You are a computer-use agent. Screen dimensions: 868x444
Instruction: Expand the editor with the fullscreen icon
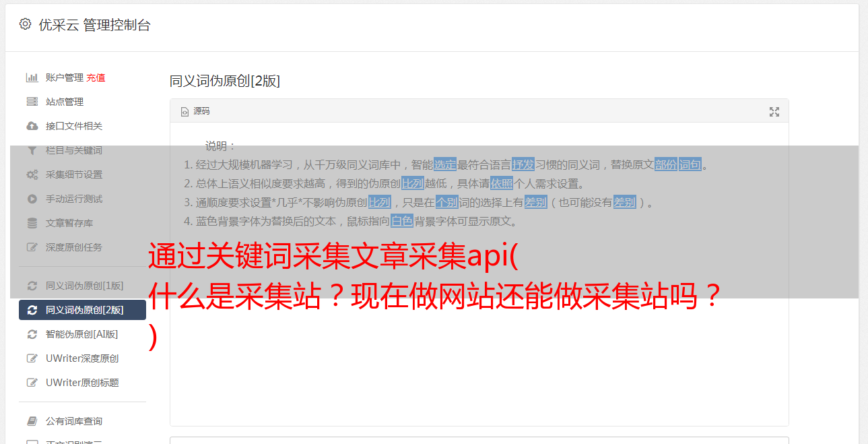tap(774, 112)
